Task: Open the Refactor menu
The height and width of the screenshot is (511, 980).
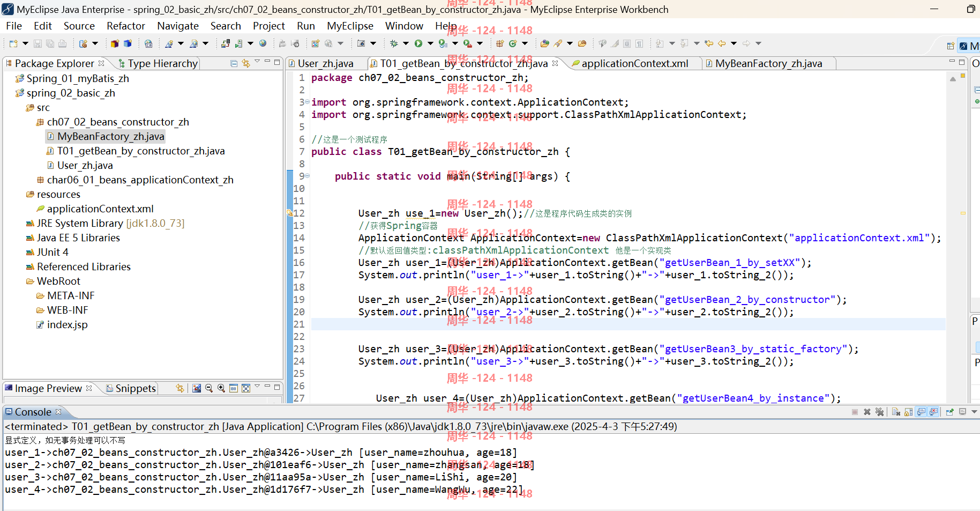Action: pos(126,26)
